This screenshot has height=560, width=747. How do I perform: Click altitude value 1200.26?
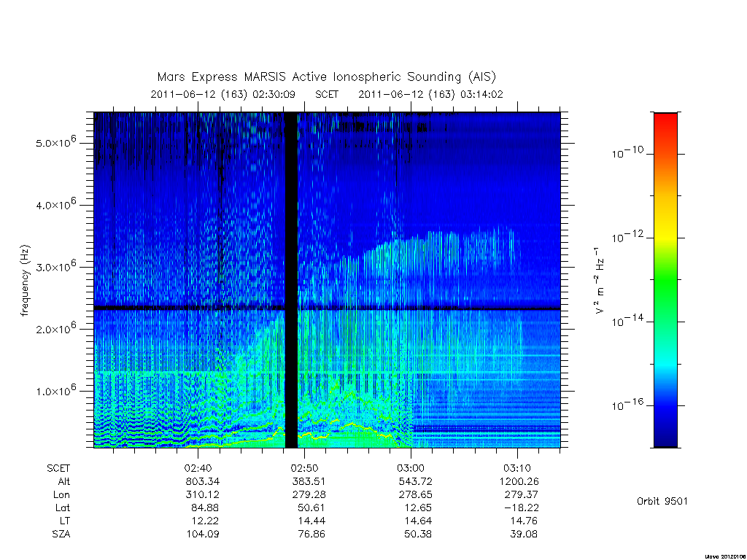[519, 482]
